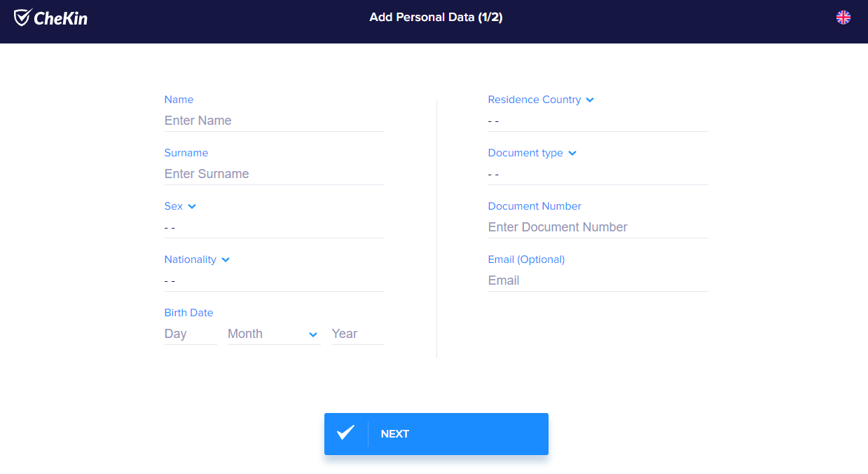Viewport: 868px width, 474px height.
Task: Click the Residence Country value field
Action: coord(598,121)
